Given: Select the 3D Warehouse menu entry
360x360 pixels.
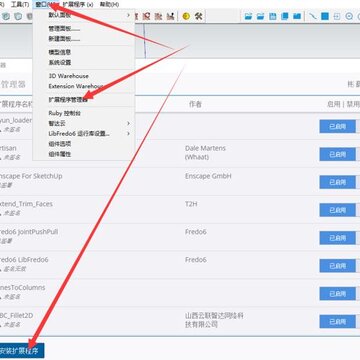Looking at the screenshot, I should click(x=68, y=76).
